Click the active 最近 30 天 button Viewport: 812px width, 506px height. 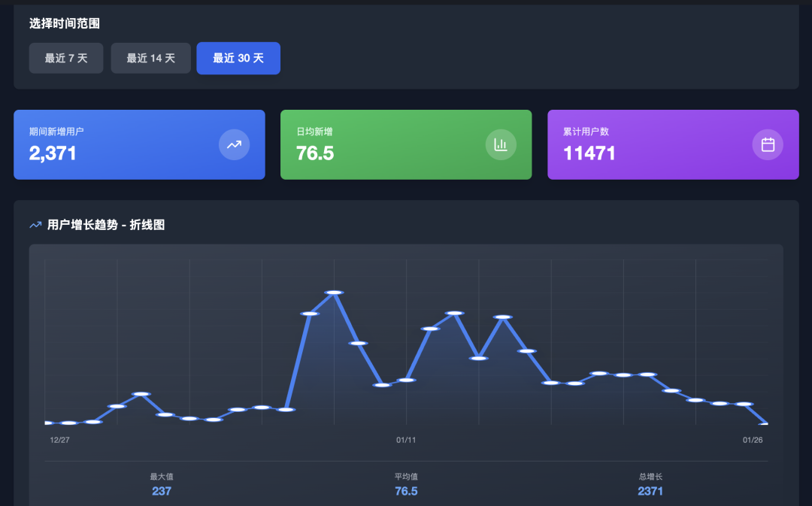(x=238, y=59)
